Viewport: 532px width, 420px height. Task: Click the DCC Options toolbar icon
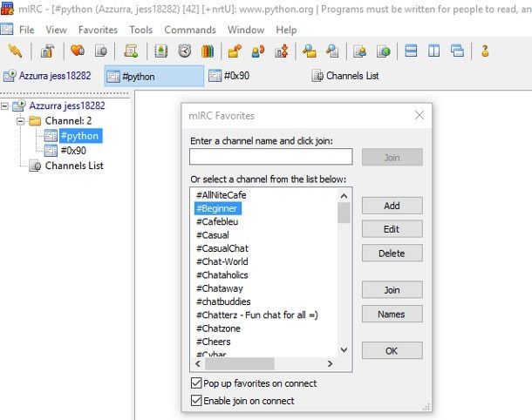pos(282,51)
